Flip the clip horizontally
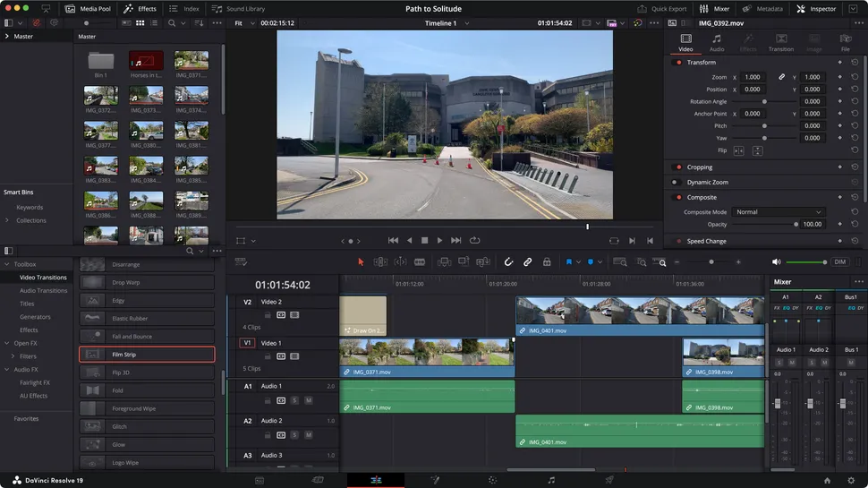 (739, 150)
